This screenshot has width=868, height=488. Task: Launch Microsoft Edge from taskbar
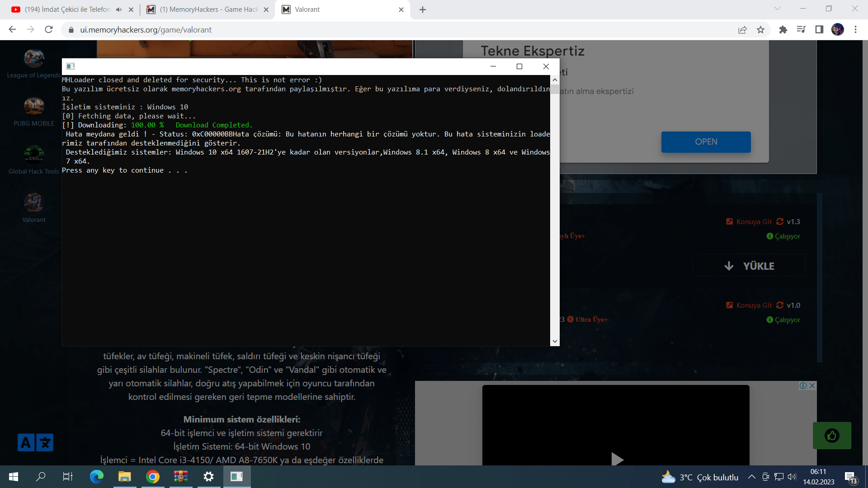click(96, 477)
